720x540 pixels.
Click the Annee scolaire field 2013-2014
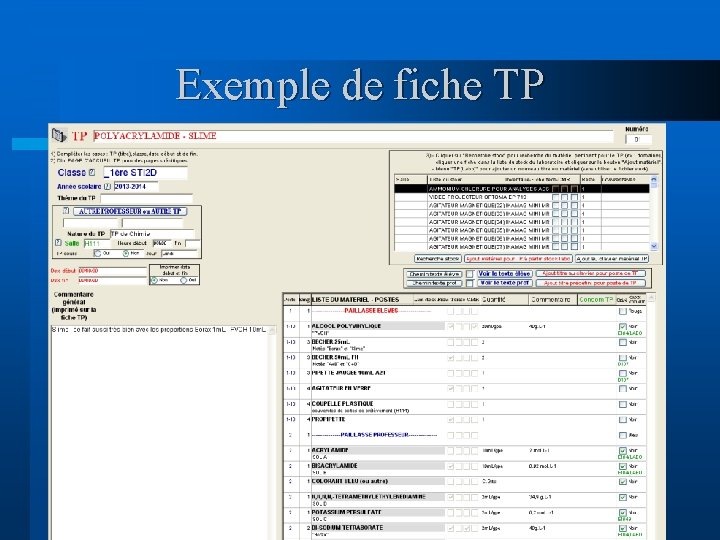pyautogui.click(x=136, y=186)
